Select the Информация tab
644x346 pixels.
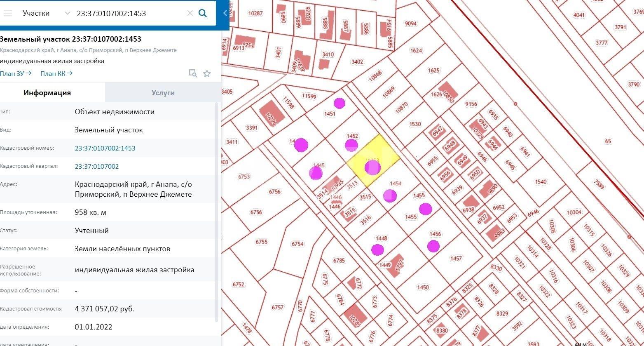pyautogui.click(x=47, y=93)
